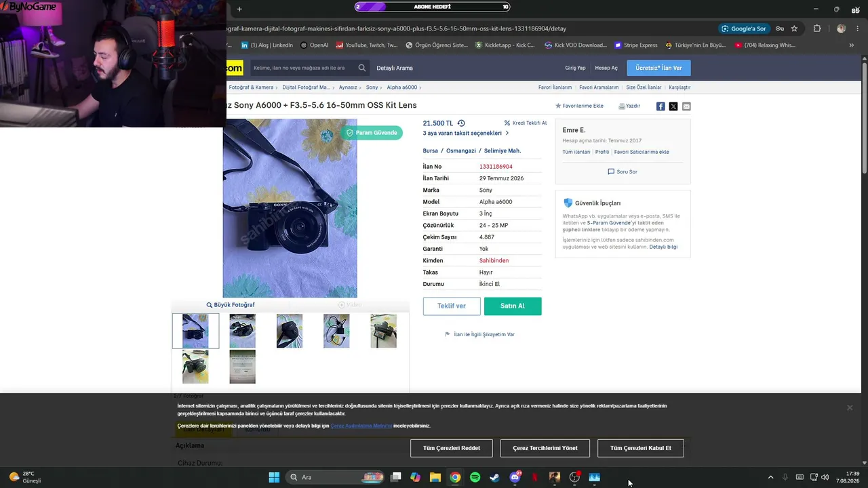
Task: Click the site search input field
Action: [303, 68]
